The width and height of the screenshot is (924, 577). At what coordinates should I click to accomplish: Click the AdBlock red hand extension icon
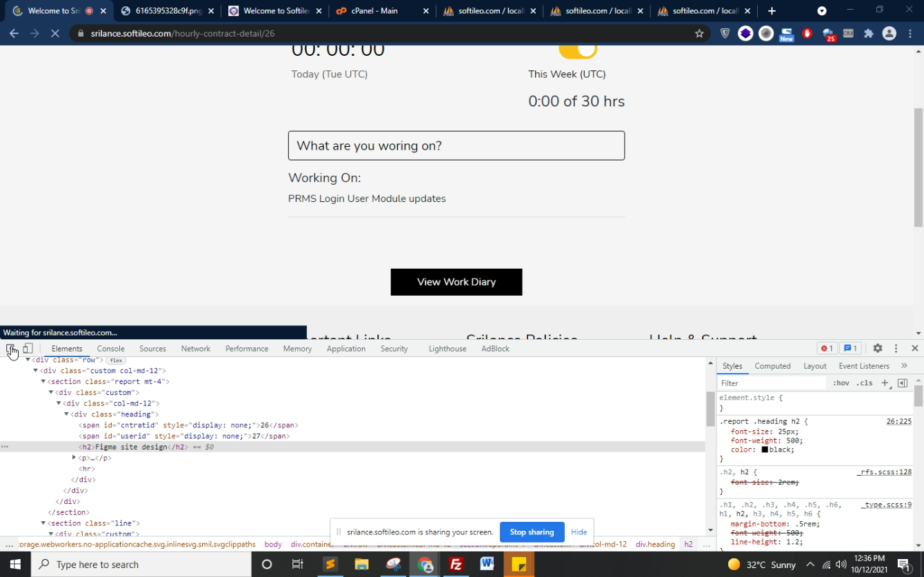pos(807,34)
